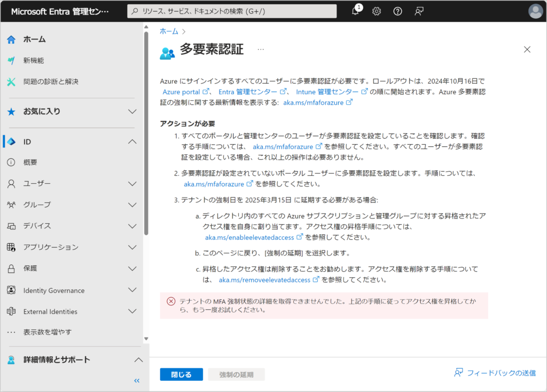Click the 多要素認証 page title icon
Image resolution: width=547 pixels, height=392 pixels.
167,53
